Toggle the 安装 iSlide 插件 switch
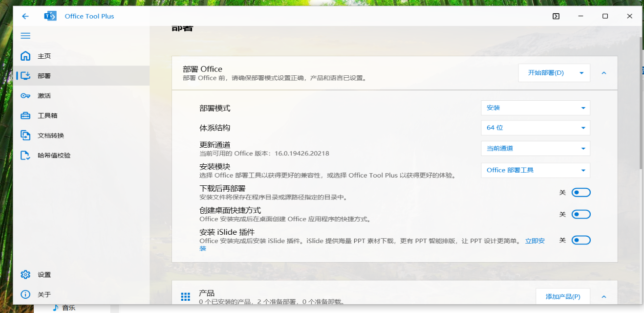The width and height of the screenshot is (644, 313). point(581,240)
